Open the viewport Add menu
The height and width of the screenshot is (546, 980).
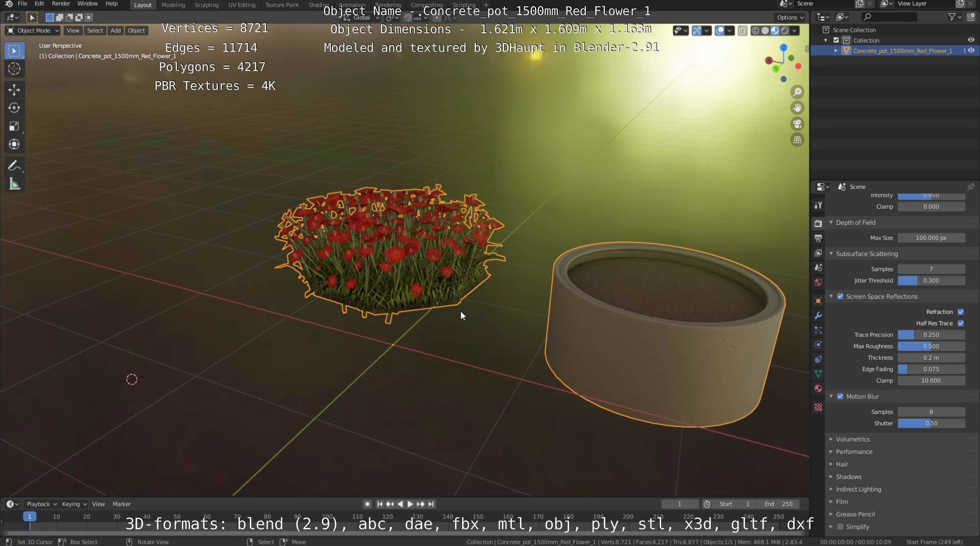click(116, 31)
